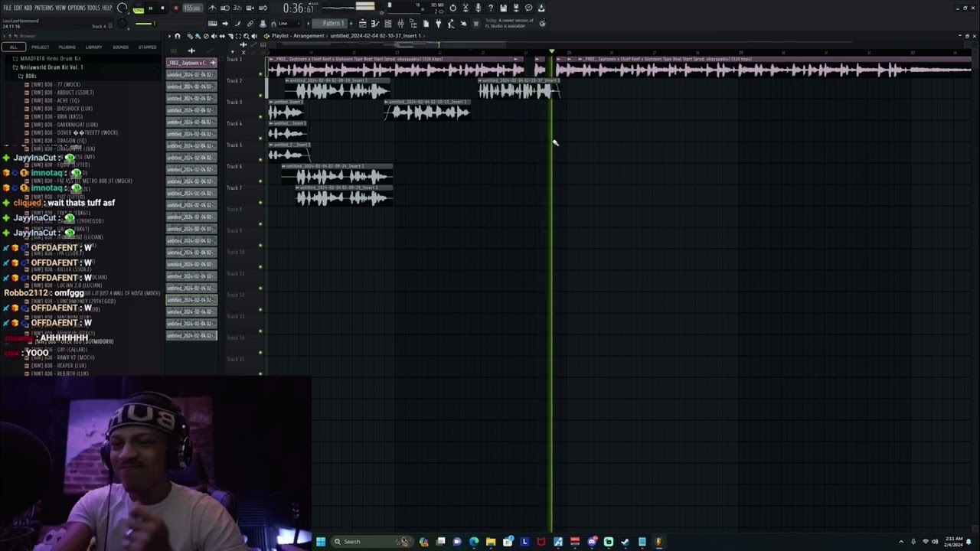
Task: Open the PATTERNS menu
Action: [x=44, y=8]
